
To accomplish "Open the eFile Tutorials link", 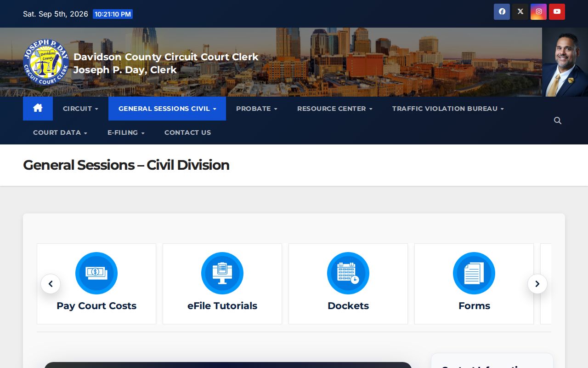I will (x=222, y=306).
